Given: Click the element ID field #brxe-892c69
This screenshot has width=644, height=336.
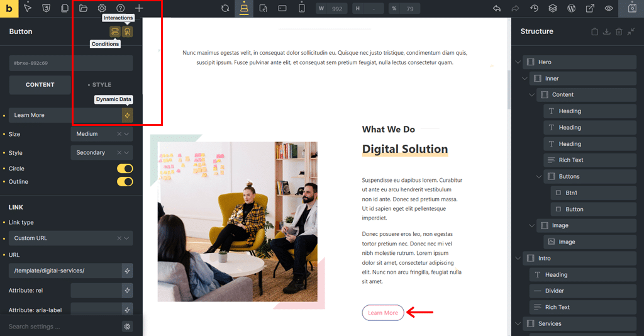Looking at the screenshot, I should (x=70, y=64).
